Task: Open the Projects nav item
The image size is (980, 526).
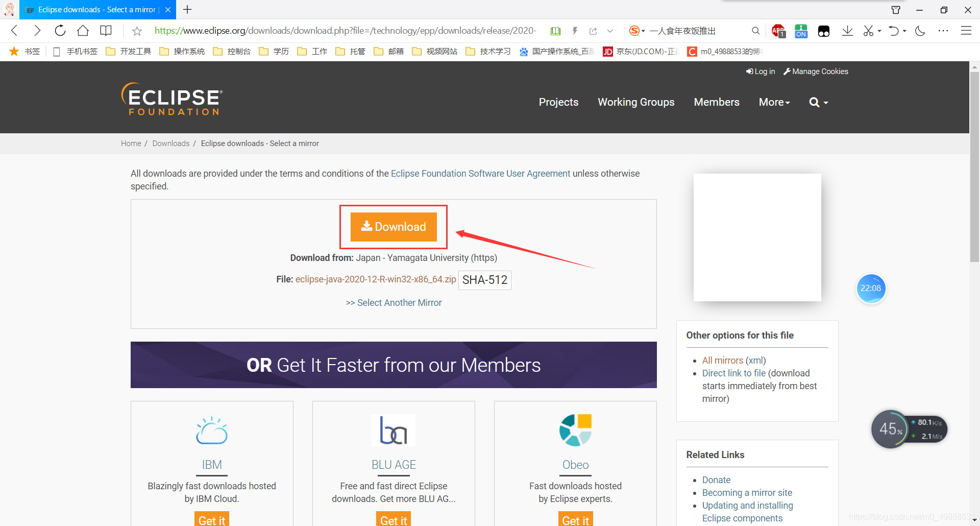Action: point(558,102)
